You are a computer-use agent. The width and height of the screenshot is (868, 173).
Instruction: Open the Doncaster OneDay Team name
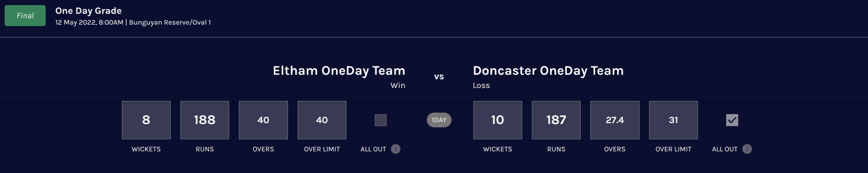click(x=548, y=71)
